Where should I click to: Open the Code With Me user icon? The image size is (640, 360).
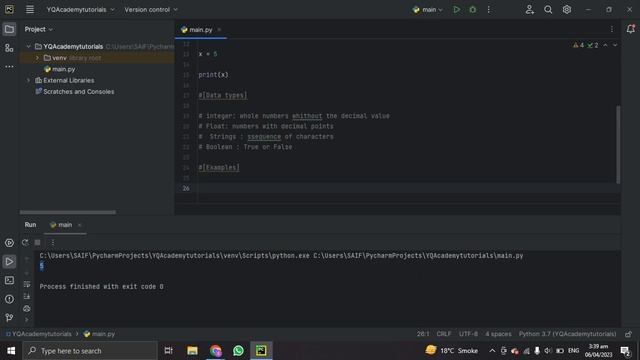(x=529, y=9)
